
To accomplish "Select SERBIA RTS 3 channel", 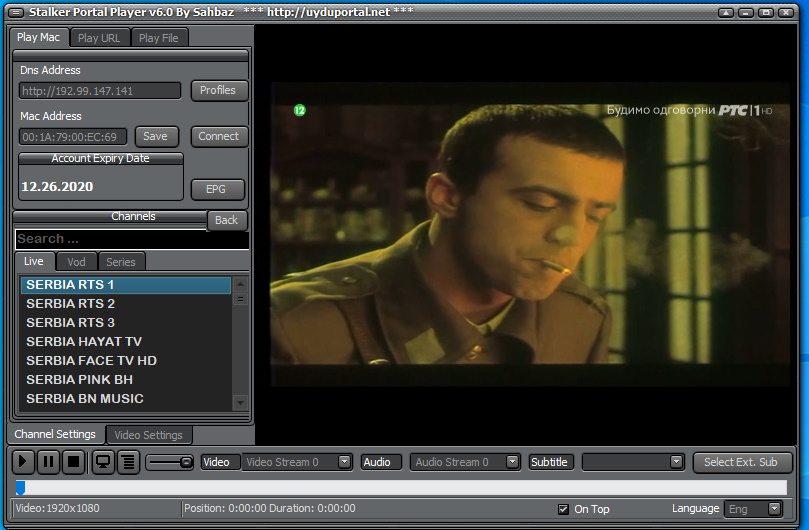I will (x=126, y=323).
